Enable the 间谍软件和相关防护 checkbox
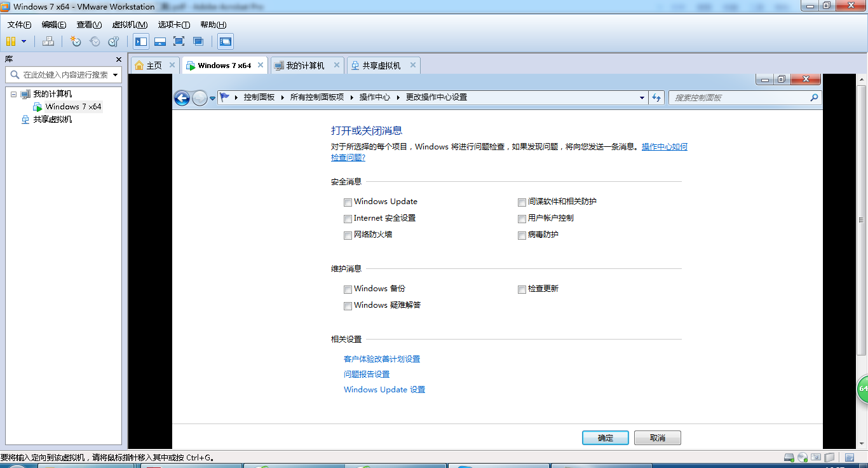The width and height of the screenshot is (868, 468). 522,202
